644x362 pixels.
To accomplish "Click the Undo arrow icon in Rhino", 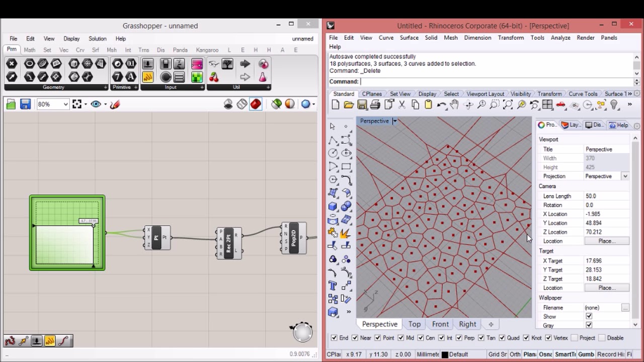I will [x=441, y=105].
